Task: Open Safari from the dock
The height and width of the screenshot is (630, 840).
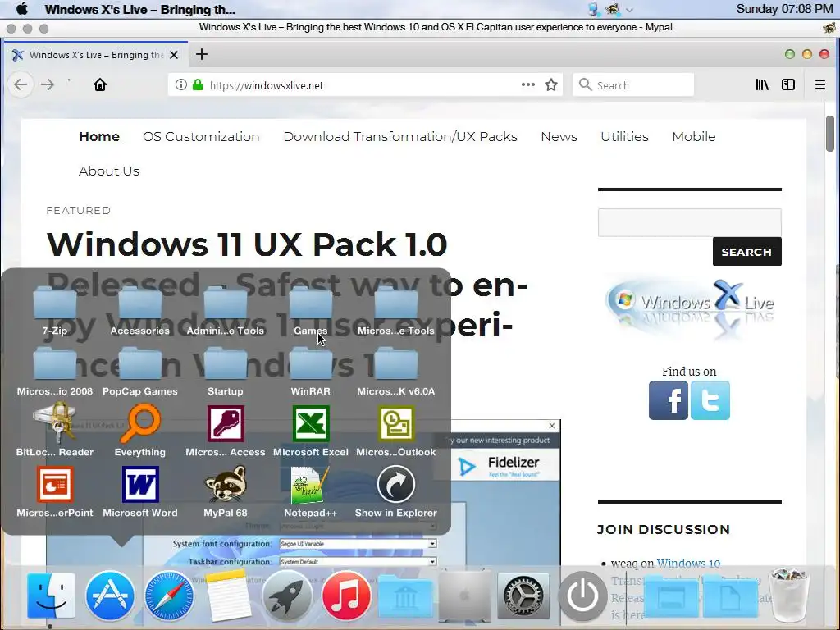Action: (169, 596)
